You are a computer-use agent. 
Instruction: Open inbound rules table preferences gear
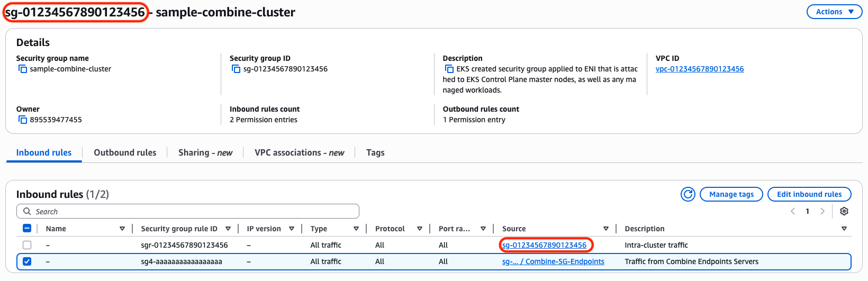tap(844, 211)
